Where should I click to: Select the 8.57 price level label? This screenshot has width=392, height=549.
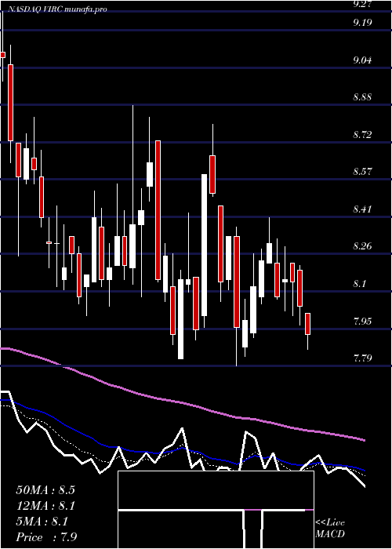point(362,172)
